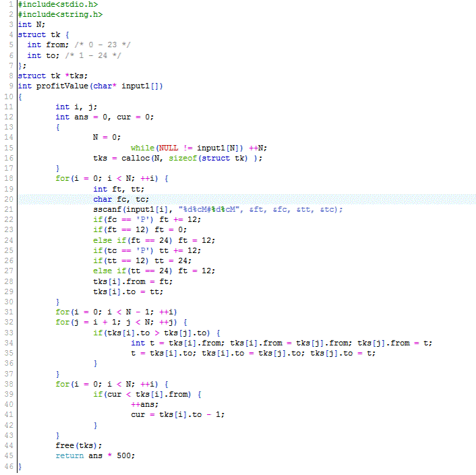Click the 'int from;' struct member

coord(46,45)
